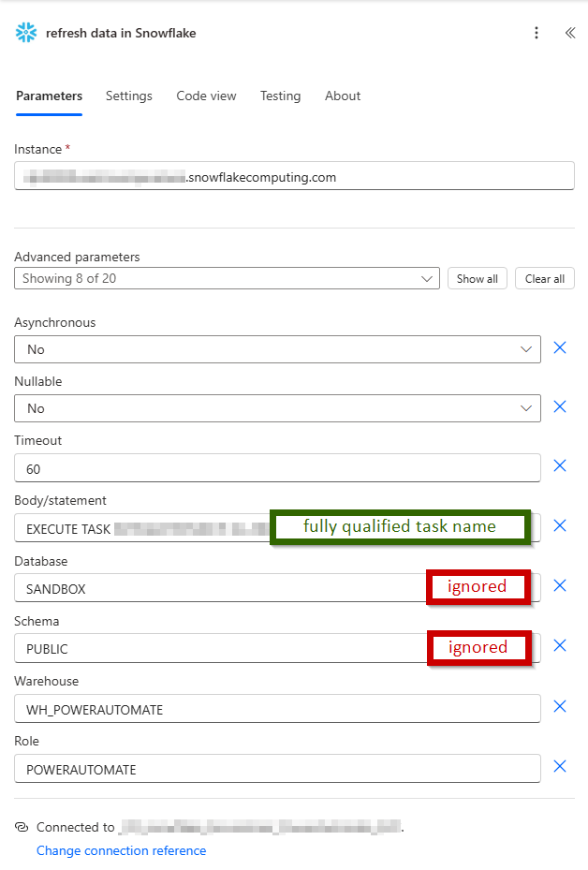Go to the Testing tab
The width and height of the screenshot is (588, 870).
pos(280,96)
